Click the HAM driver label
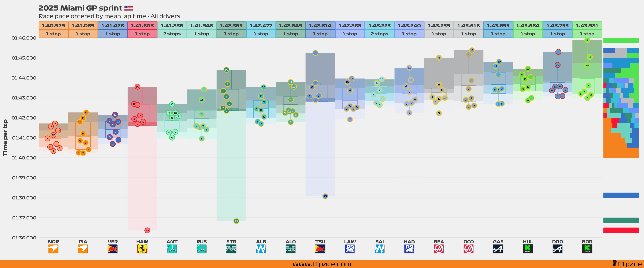Image resolution: width=644 pixels, height=268 pixels. [142, 242]
